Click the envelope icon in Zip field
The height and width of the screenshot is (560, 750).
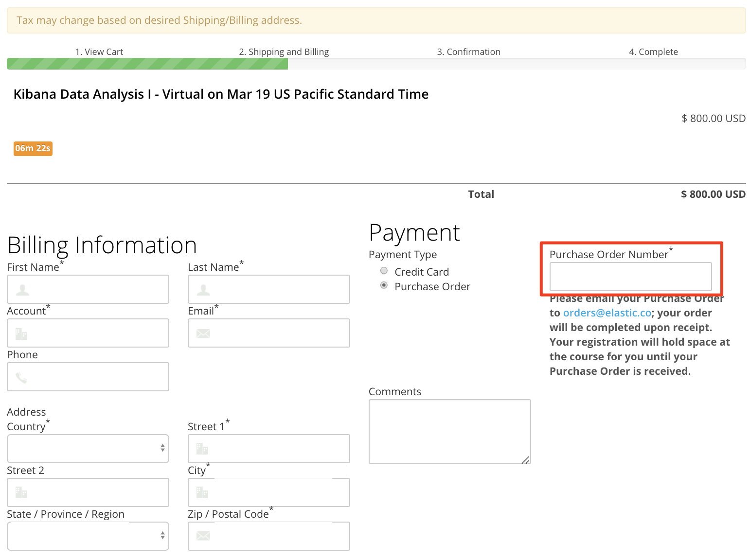203,536
